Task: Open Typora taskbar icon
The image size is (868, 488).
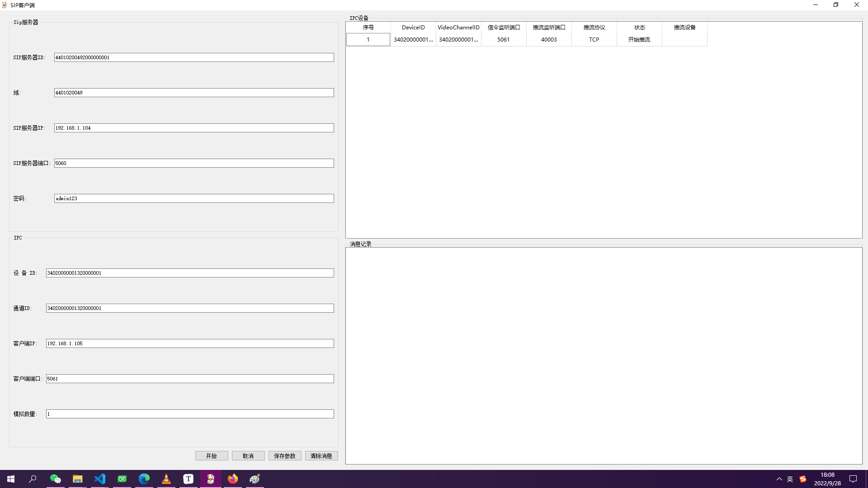Action: click(x=188, y=479)
